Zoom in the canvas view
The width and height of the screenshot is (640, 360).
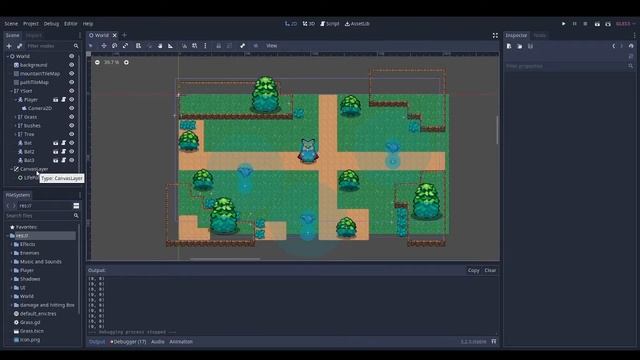point(126,62)
